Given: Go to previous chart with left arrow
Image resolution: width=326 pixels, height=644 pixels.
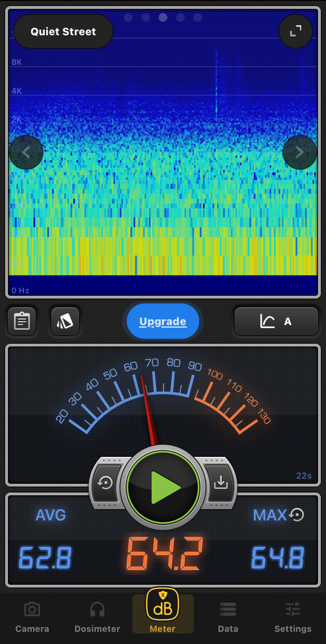Looking at the screenshot, I should (26, 152).
